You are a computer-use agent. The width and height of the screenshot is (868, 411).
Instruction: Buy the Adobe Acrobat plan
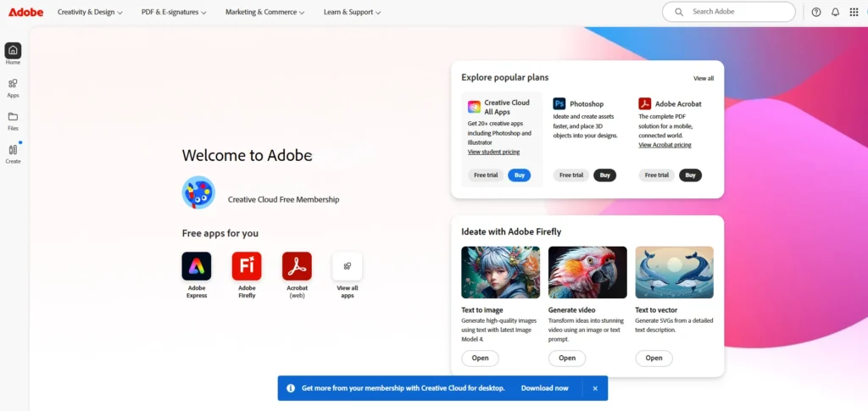[x=690, y=175]
